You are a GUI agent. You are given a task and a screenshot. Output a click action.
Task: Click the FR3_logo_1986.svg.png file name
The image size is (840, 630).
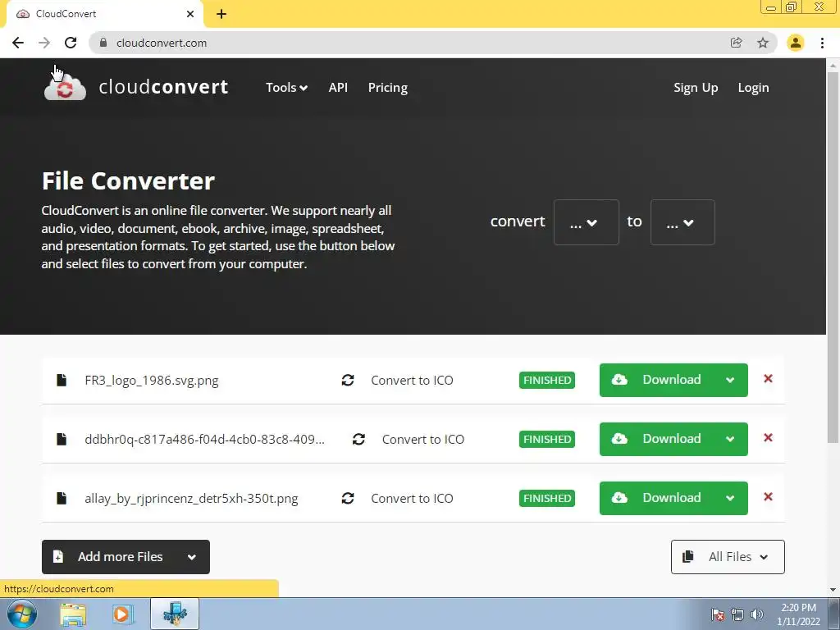[x=152, y=381]
